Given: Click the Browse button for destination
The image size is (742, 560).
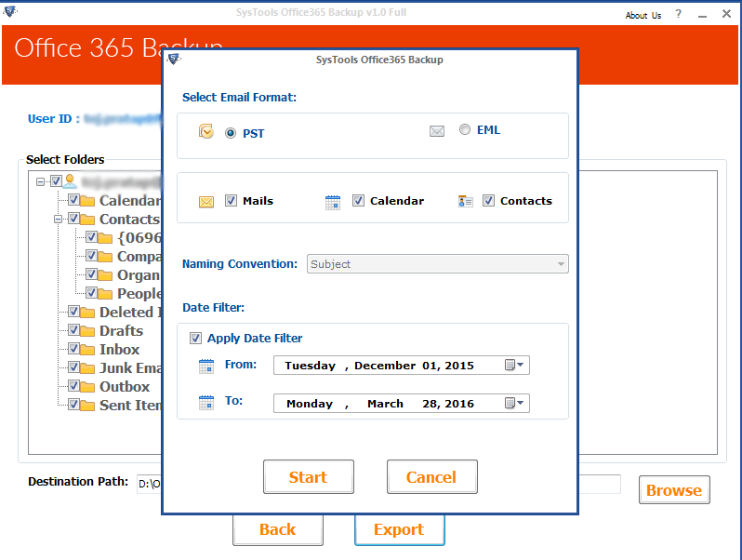Looking at the screenshot, I should pyautogui.click(x=673, y=490).
